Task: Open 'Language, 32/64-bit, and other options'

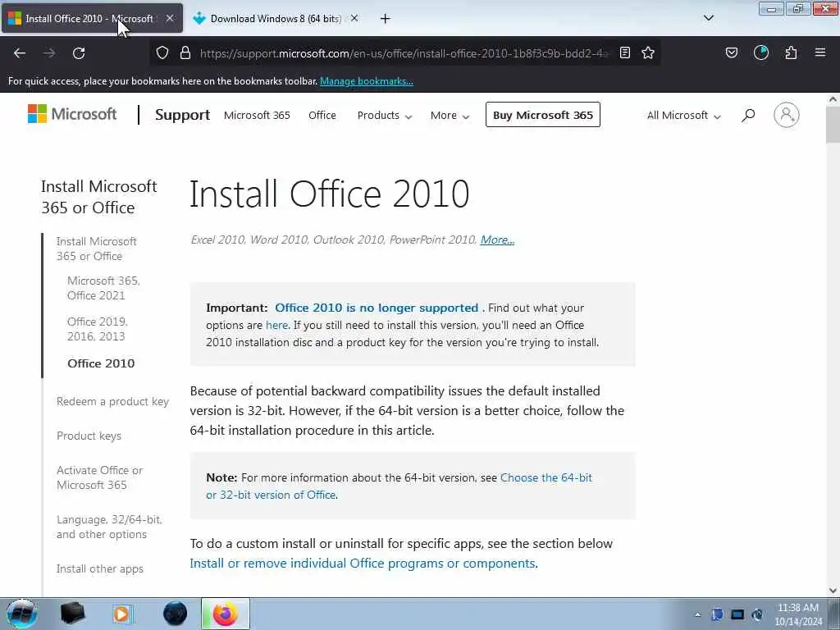Action: pyautogui.click(x=109, y=527)
